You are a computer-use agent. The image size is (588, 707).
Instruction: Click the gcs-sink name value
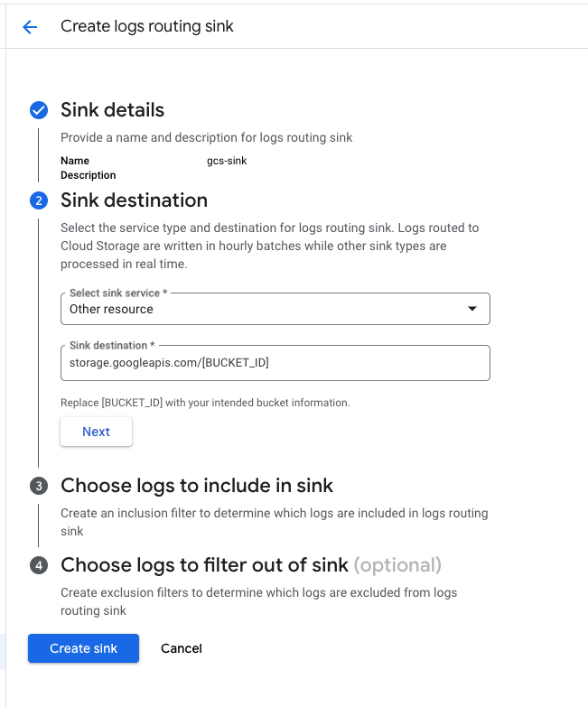click(227, 161)
